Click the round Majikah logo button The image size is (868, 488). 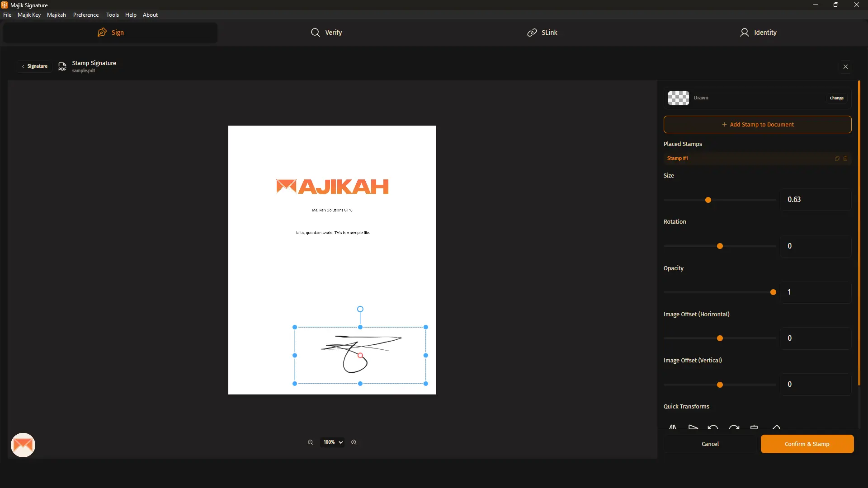[23, 445]
